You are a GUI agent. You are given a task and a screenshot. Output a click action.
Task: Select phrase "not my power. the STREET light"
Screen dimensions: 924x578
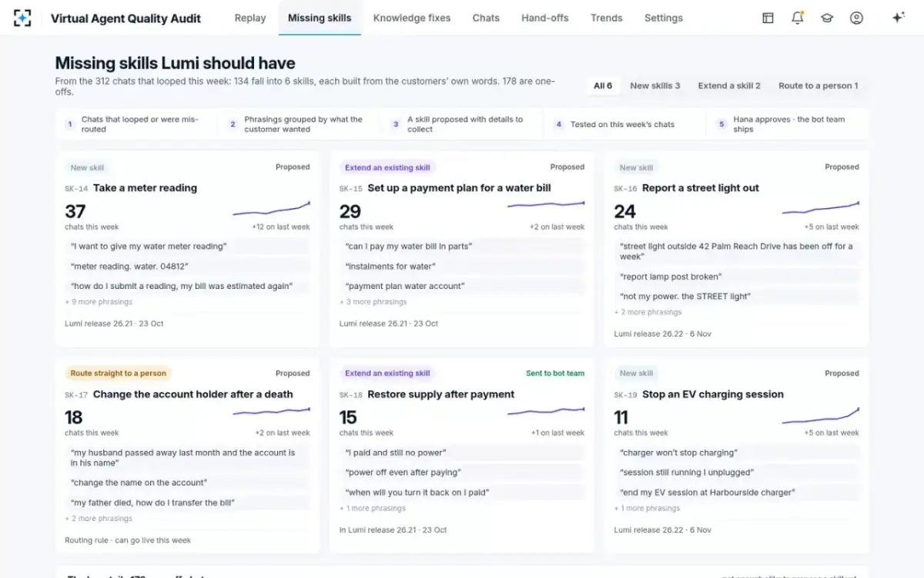(736, 297)
